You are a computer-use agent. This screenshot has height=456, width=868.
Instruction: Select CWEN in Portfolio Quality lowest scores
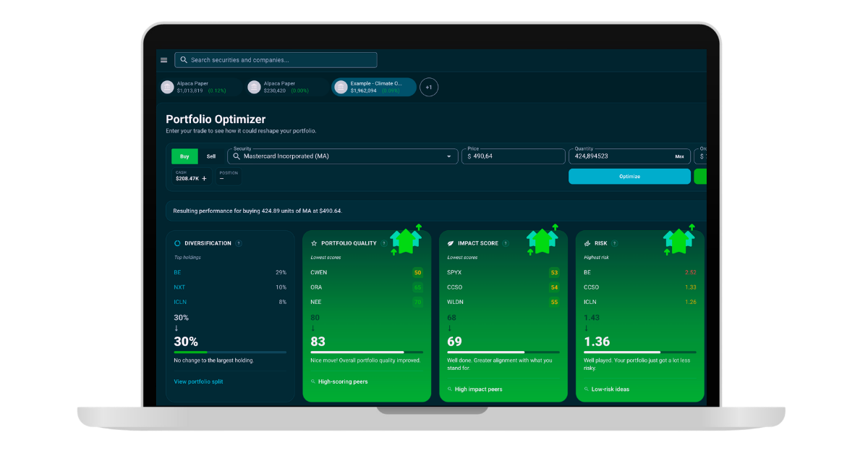click(319, 272)
